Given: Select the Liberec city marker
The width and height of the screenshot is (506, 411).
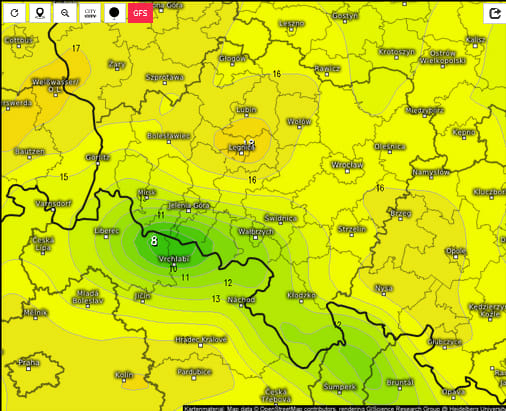Looking at the screenshot, I should point(106,237).
